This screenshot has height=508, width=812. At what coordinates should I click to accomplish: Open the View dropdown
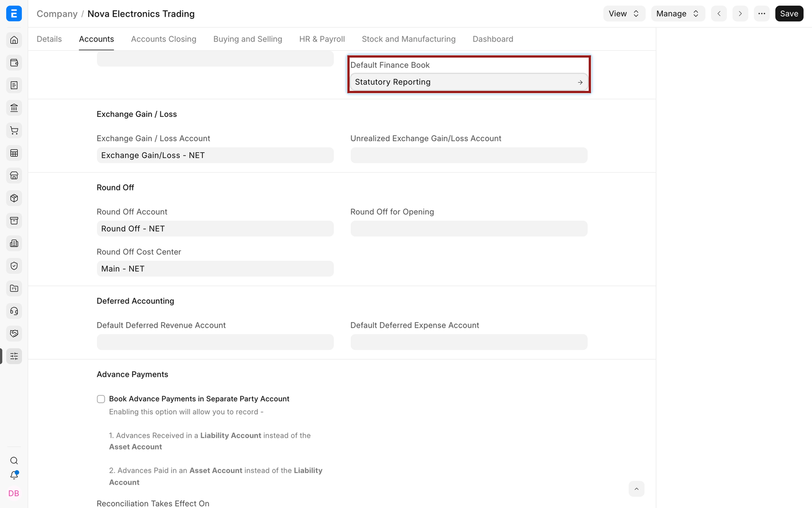tap(624, 14)
